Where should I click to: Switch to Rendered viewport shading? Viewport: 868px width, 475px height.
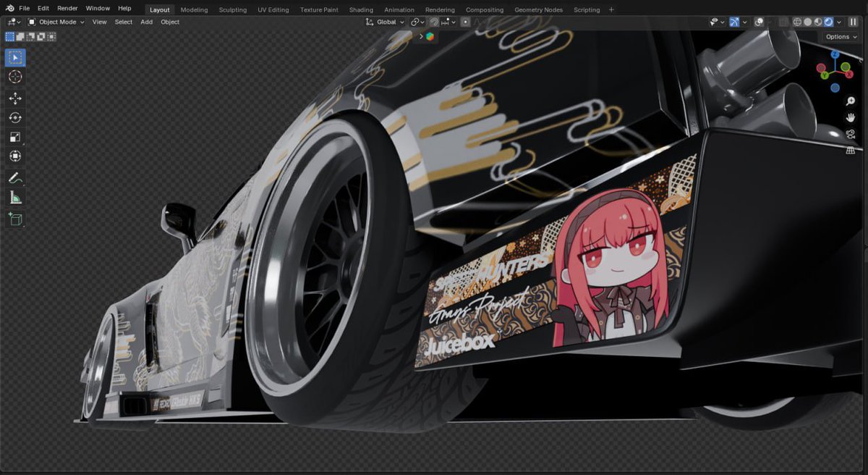(x=828, y=22)
